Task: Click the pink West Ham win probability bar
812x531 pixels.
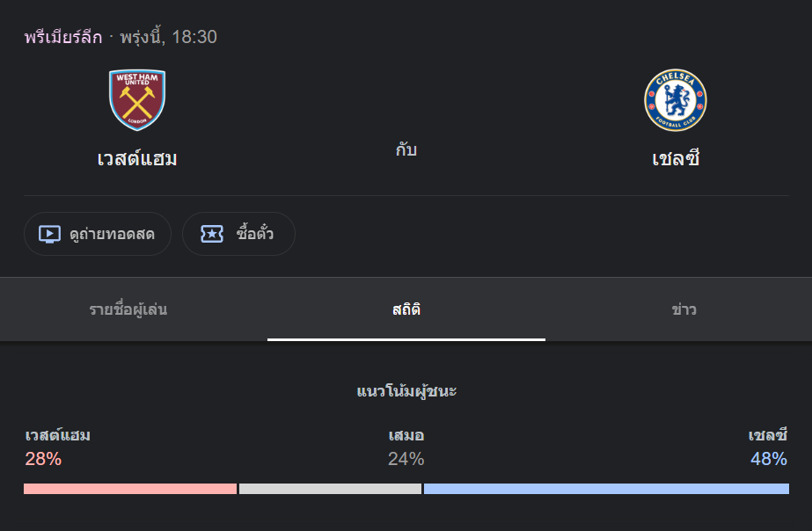Action: click(x=130, y=489)
